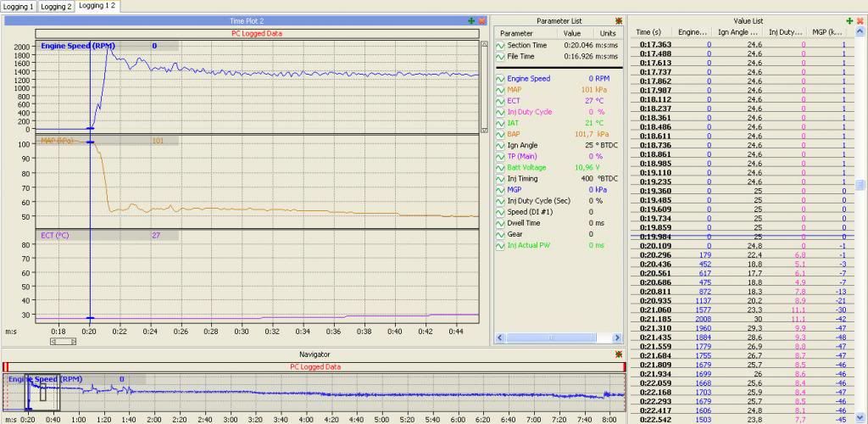Toggle the Engine Speed plot icon
This screenshot has width=868, height=424.
500,79
